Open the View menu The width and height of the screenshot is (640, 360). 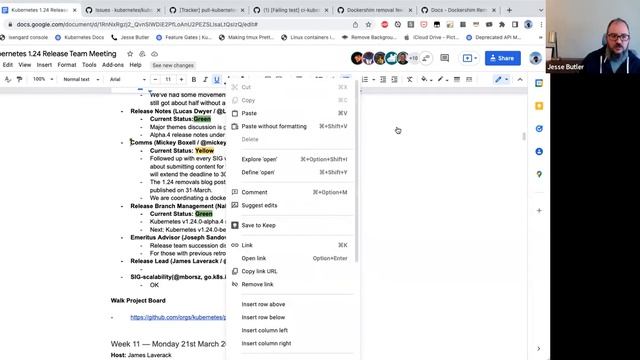tap(24, 65)
